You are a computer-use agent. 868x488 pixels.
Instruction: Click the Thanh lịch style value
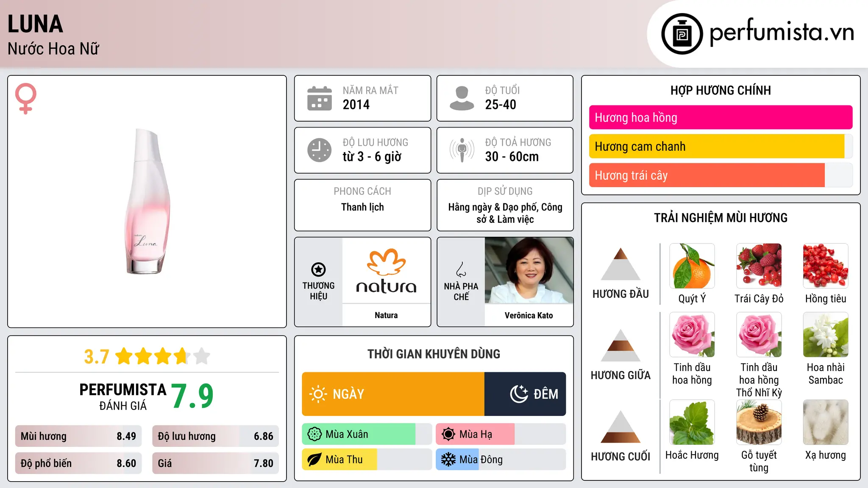pos(362,207)
